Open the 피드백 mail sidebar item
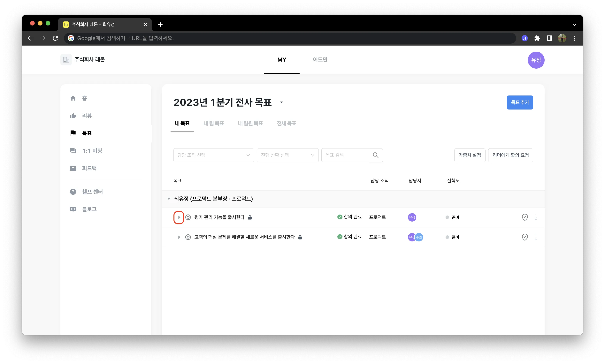 coord(83,168)
